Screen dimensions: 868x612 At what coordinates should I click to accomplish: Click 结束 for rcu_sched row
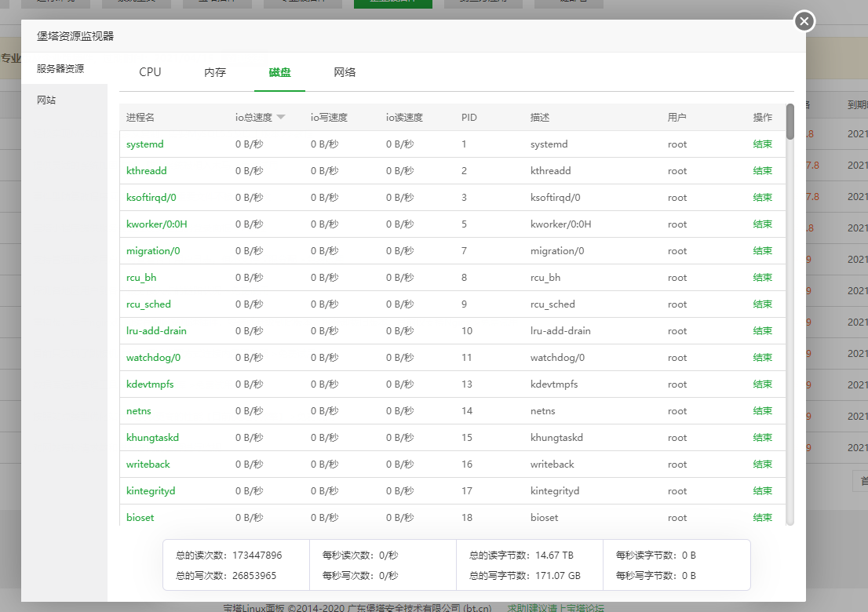coord(762,304)
